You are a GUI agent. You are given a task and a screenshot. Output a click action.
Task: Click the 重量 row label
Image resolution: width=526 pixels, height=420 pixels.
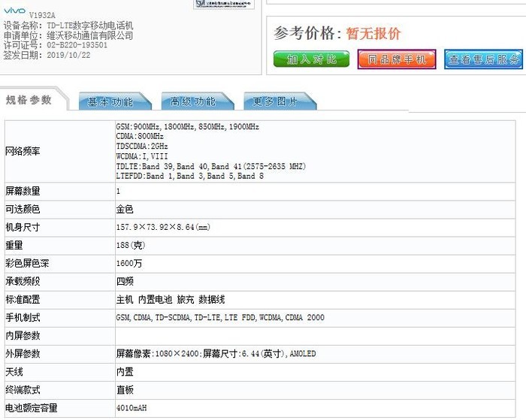click(x=14, y=246)
